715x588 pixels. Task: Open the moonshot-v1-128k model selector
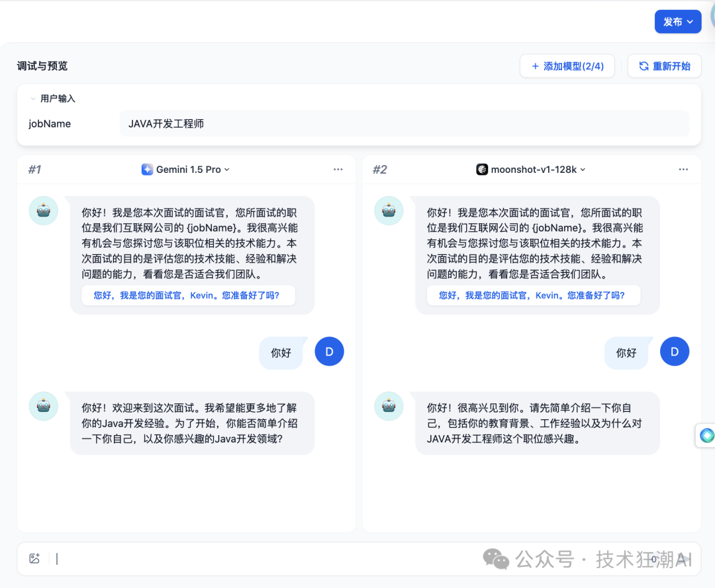pyautogui.click(x=531, y=170)
